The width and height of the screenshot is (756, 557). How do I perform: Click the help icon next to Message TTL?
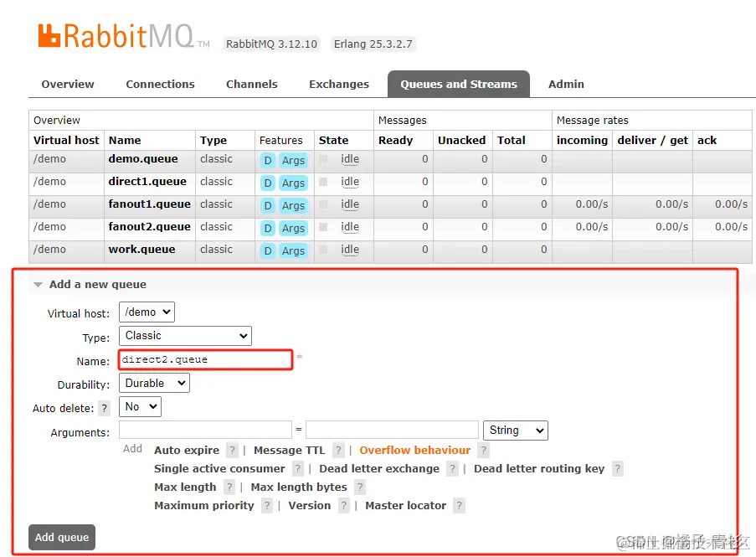pyautogui.click(x=337, y=449)
